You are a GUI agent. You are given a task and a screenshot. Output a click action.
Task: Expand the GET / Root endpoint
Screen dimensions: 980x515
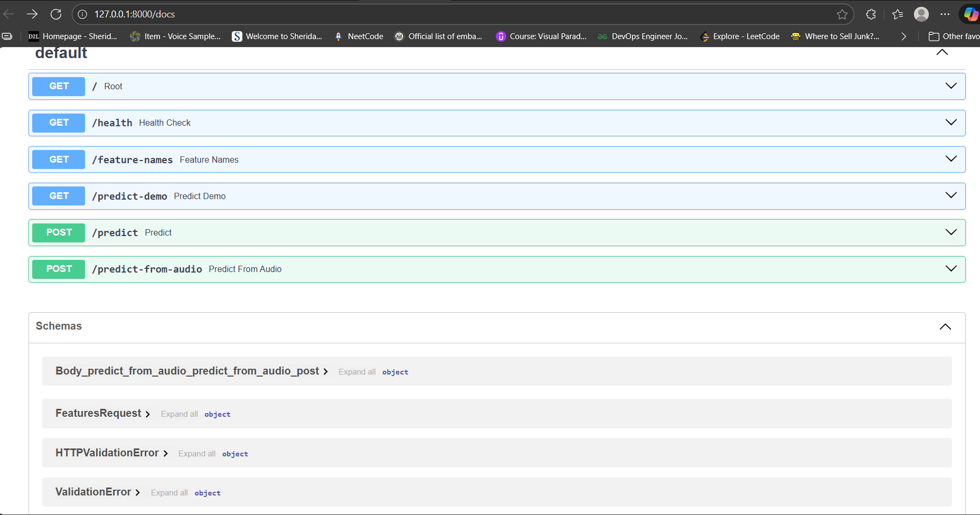point(497,86)
